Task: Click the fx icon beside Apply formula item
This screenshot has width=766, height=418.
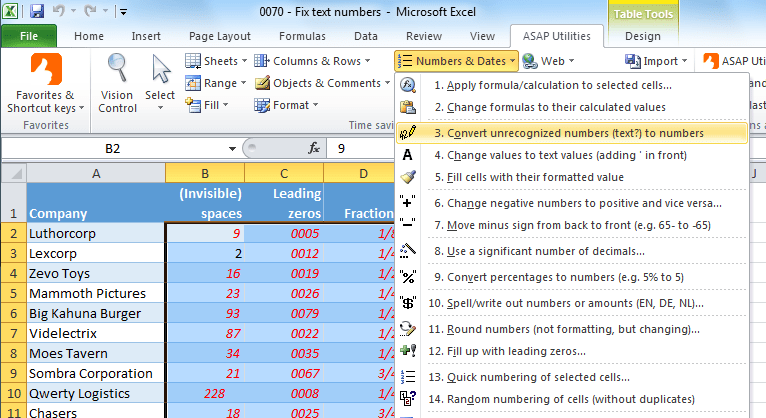Action: 408,85
